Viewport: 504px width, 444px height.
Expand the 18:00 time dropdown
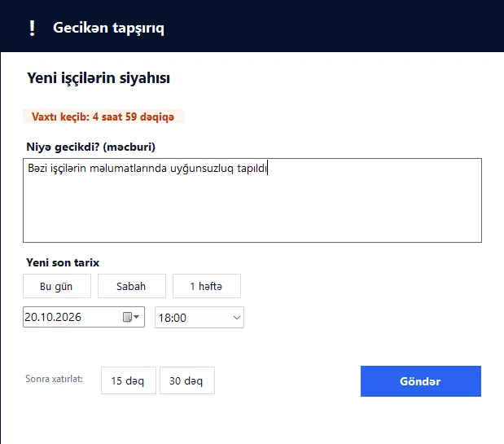pyautogui.click(x=237, y=318)
